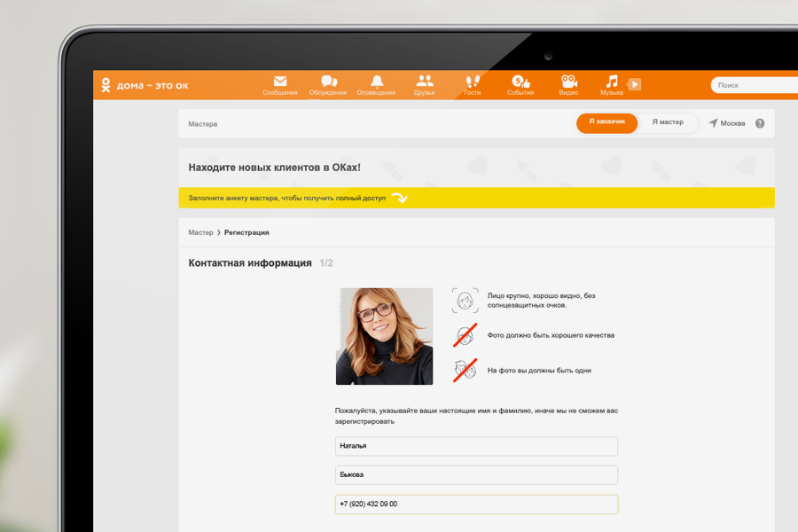Open Обсуждения chat bubbles icon
This screenshot has width=798, height=532.
click(329, 81)
